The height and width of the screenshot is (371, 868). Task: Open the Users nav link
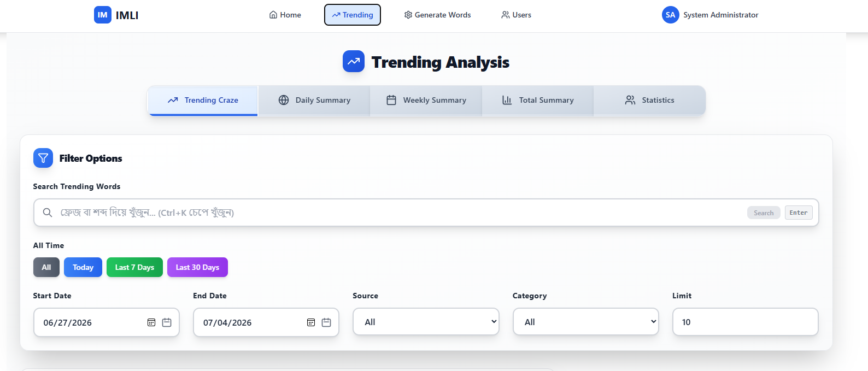tap(517, 15)
